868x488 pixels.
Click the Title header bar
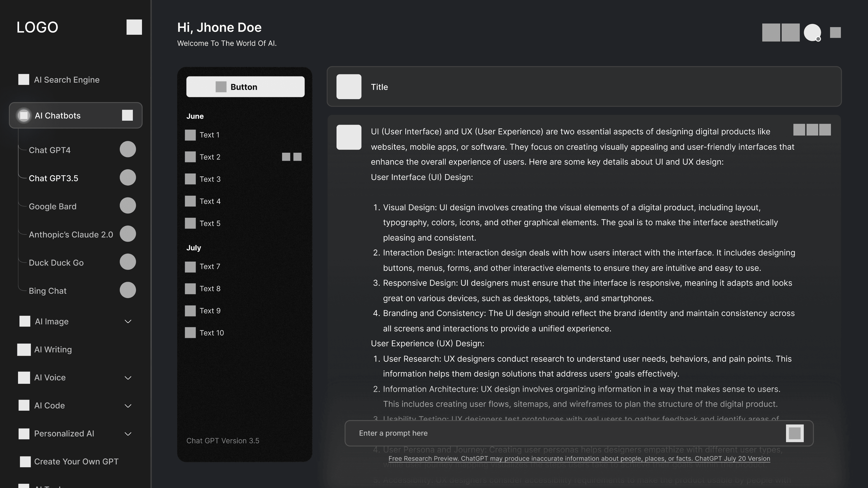tap(584, 87)
